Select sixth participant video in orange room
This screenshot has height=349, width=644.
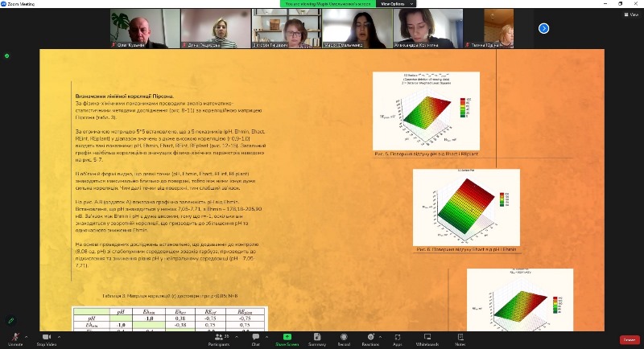coord(498,29)
